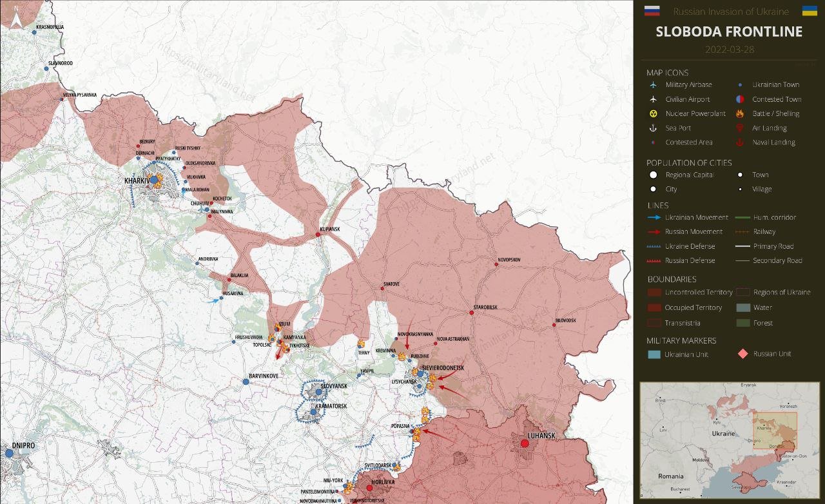
Task: Click the Russian flag icon in the header
Action: (x=652, y=11)
